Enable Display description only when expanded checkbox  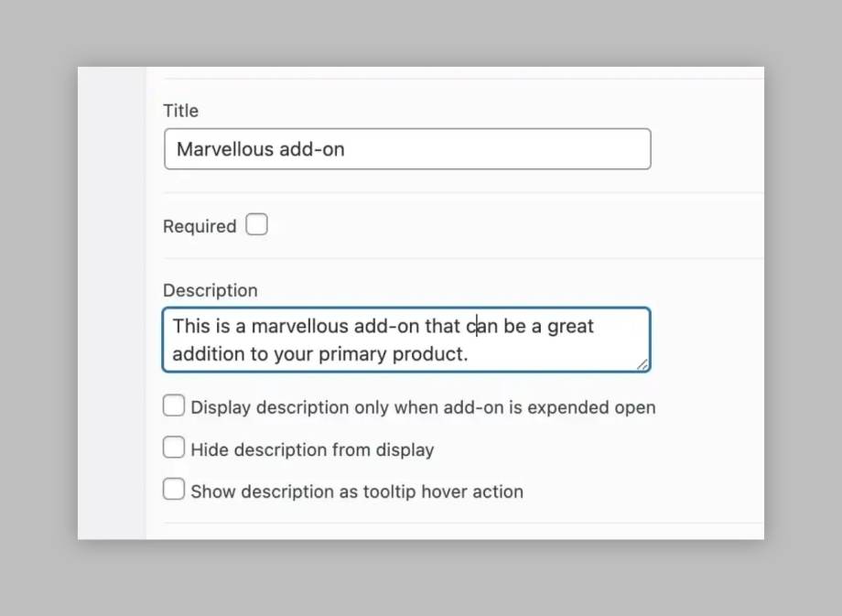pos(174,406)
